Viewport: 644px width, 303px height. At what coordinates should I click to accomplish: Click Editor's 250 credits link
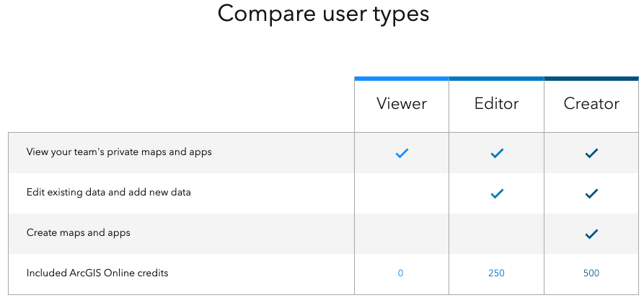click(496, 273)
